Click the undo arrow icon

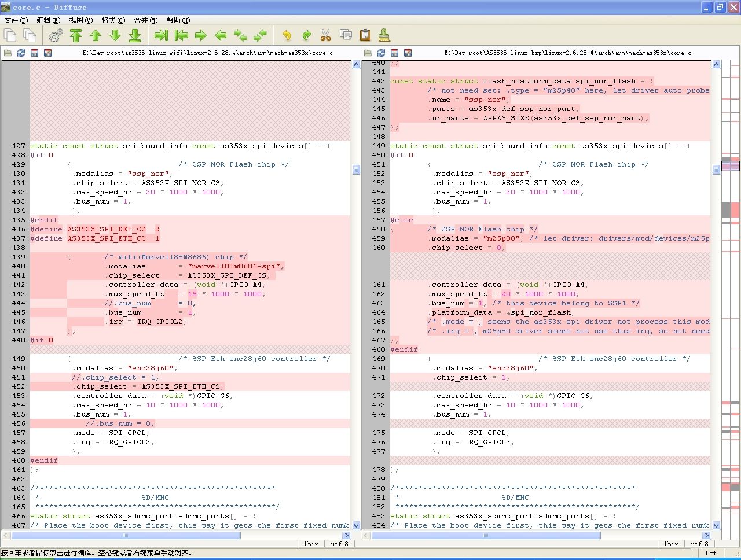287,36
